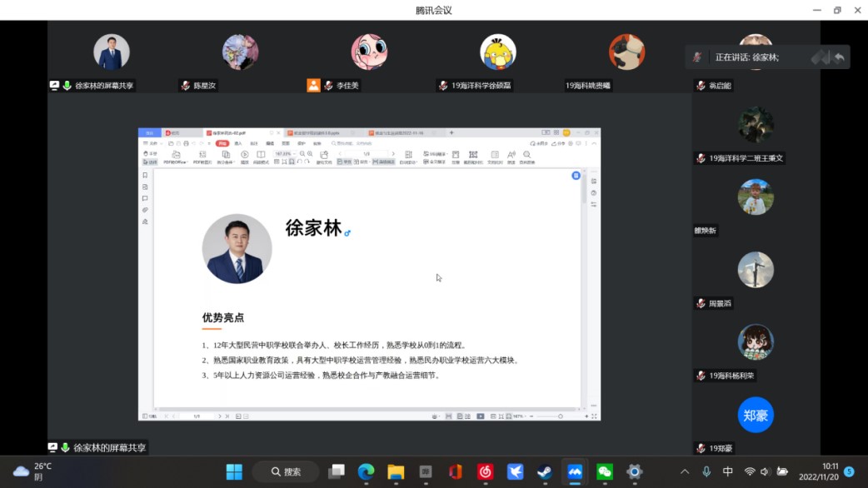This screenshot has height=488, width=868.
Task: Open Microsoft Edge from the taskbar
Action: [366, 471]
